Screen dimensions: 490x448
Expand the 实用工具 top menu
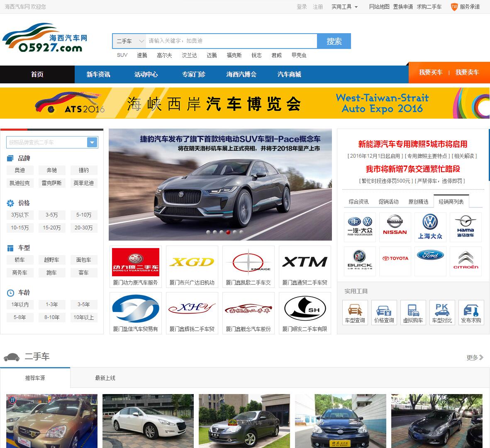344,7
